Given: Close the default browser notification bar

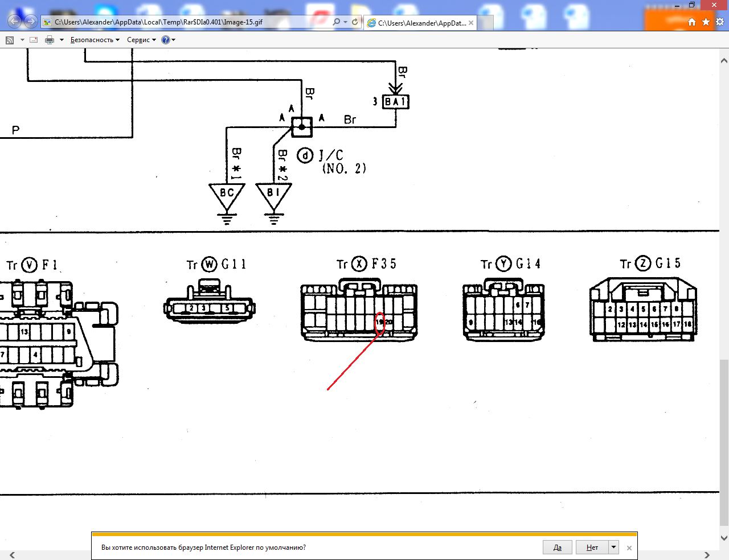Looking at the screenshot, I should [x=629, y=547].
